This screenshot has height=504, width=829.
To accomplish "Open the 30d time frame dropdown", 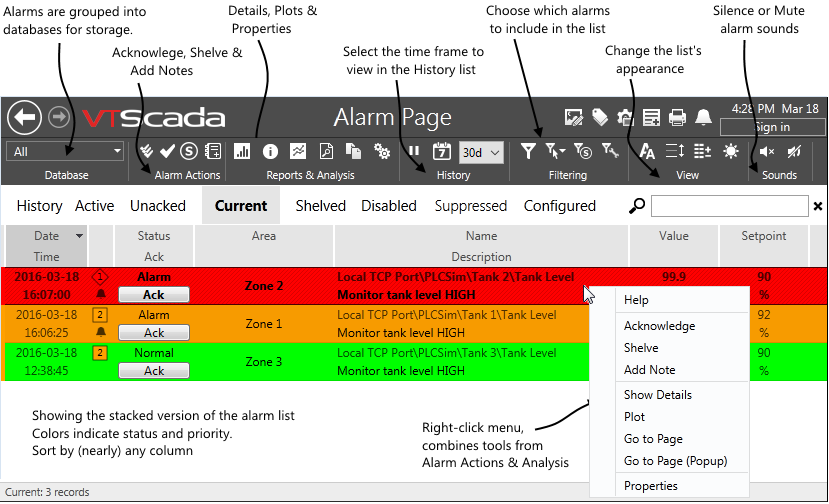I will pyautogui.click(x=480, y=152).
